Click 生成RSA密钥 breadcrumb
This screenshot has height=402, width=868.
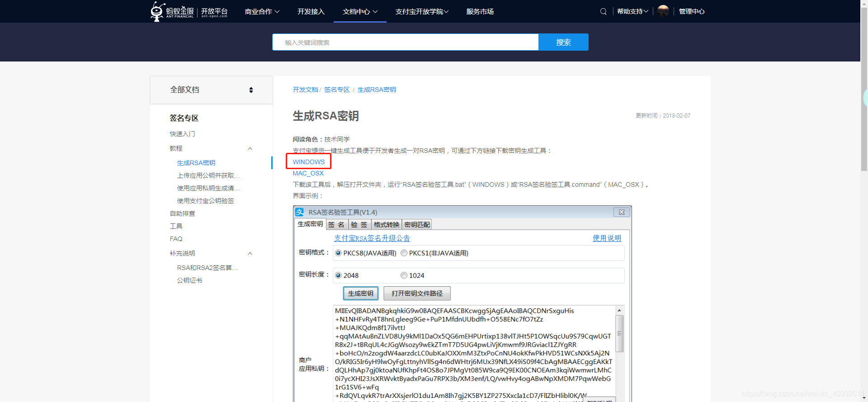377,90
